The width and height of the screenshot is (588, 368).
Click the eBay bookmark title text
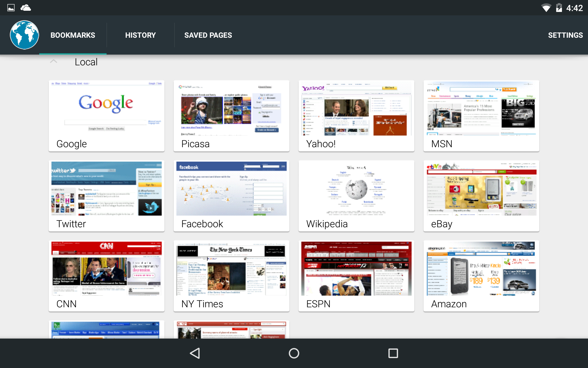(x=442, y=224)
